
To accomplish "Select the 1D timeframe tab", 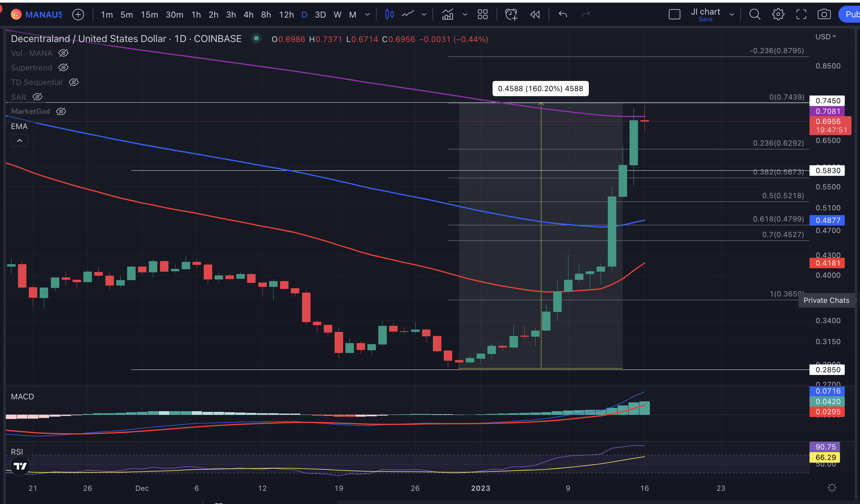I will pyautogui.click(x=305, y=13).
